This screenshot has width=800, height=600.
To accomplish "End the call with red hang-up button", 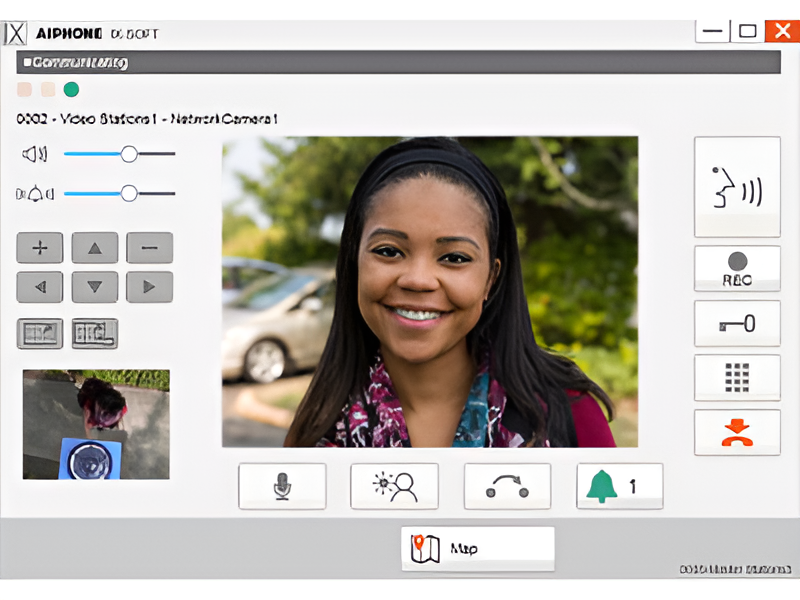I will (737, 432).
